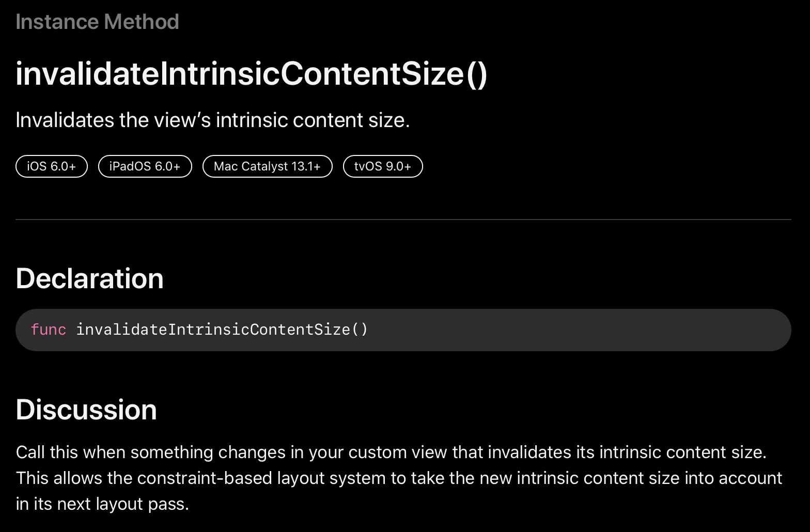Click the parentheses ending the page title

point(477,74)
